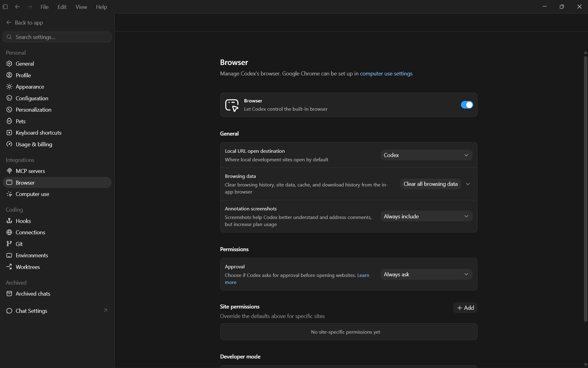Click Clear all browsing data button

click(x=430, y=184)
